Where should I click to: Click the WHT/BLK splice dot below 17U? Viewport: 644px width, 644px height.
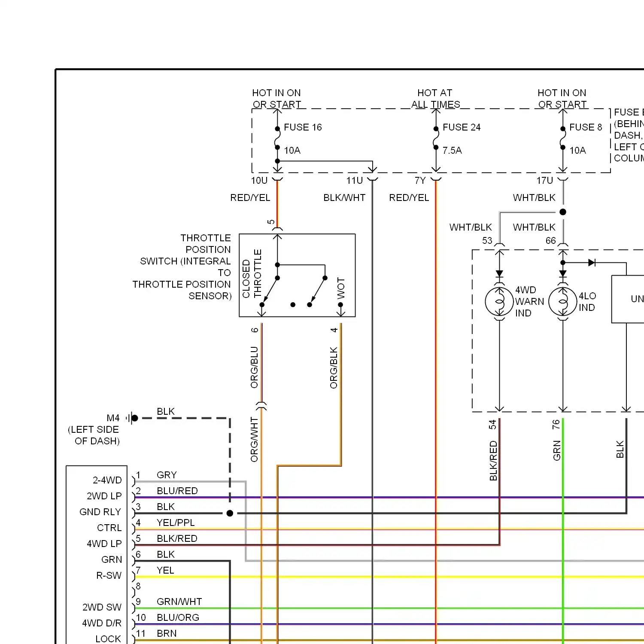pos(563,212)
